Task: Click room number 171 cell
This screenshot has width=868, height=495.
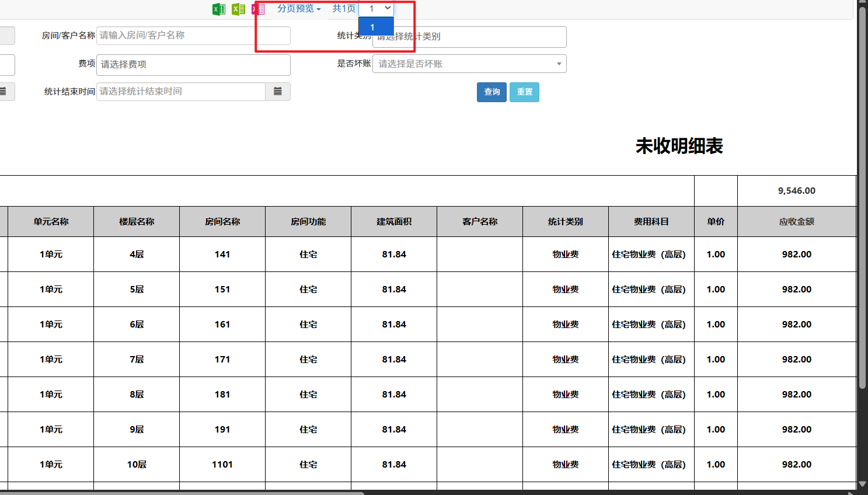Action: tap(222, 360)
